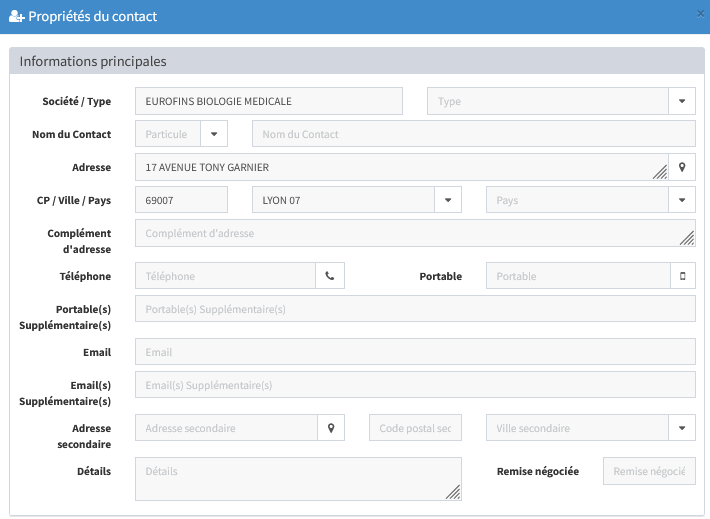710x519 pixels.
Task: Click the phone icon next to Téléphone
Action: pos(330,276)
